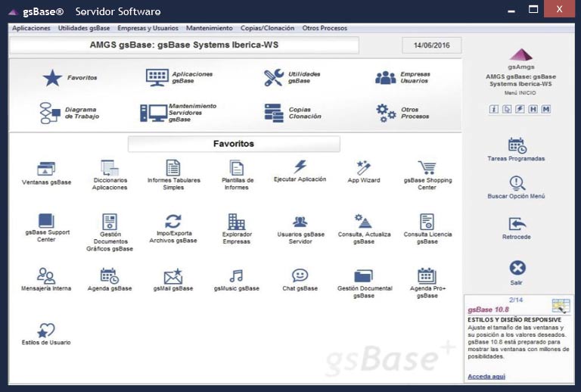Click 'ESTILOS Y DISEÑO RESPONSIVE' text
This screenshot has height=392, width=581.
click(x=514, y=320)
